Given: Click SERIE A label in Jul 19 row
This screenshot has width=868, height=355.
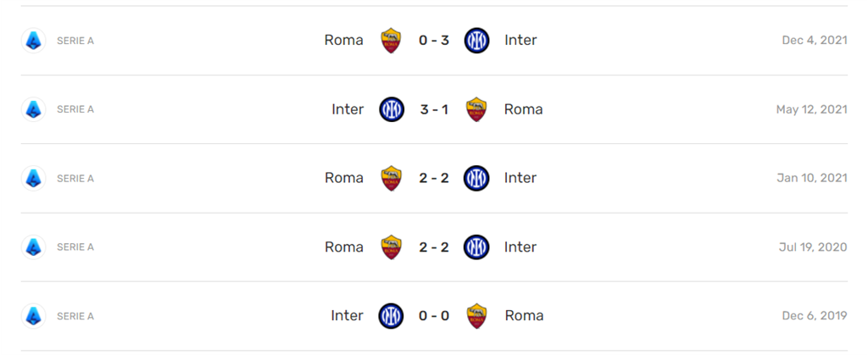Looking at the screenshot, I should click(75, 247).
